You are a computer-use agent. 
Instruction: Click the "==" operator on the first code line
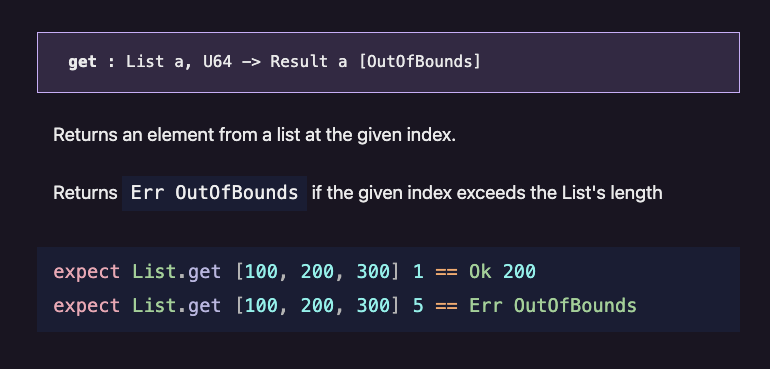click(x=446, y=272)
